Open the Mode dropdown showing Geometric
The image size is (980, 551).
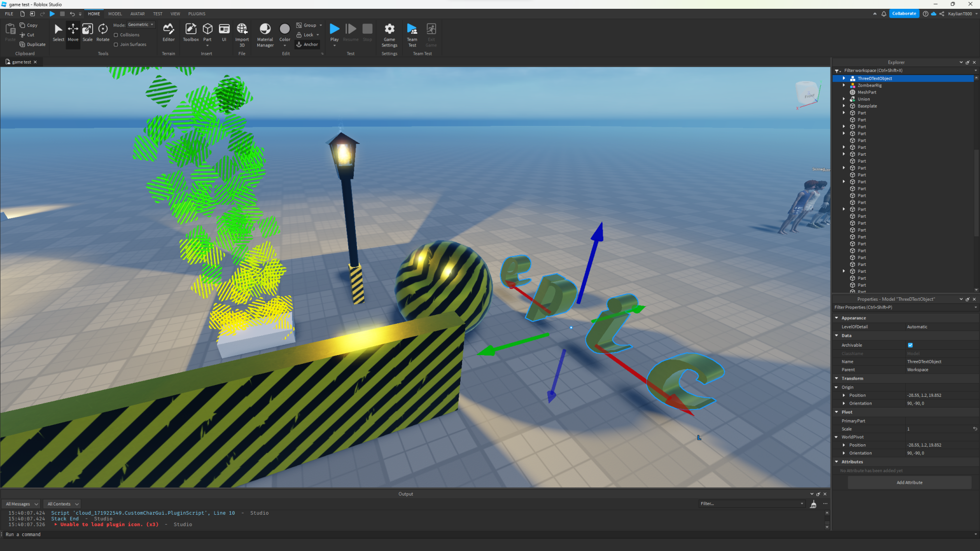[x=140, y=24]
